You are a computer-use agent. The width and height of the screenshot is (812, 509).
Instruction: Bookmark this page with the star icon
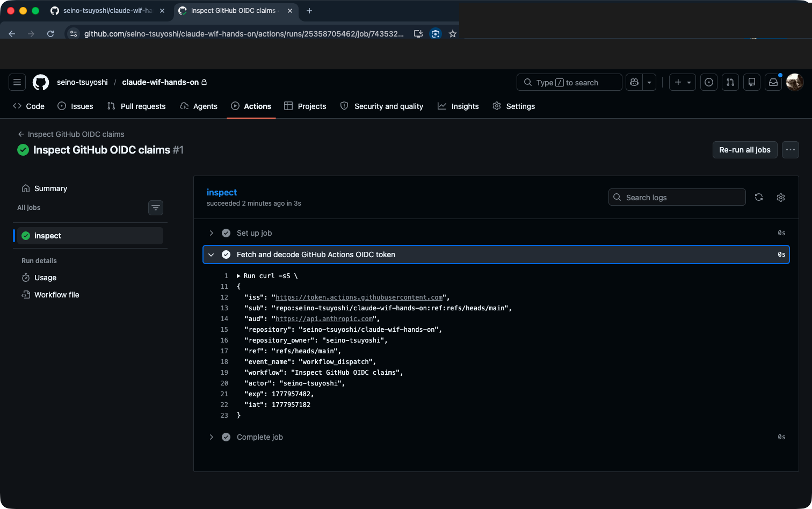click(453, 34)
